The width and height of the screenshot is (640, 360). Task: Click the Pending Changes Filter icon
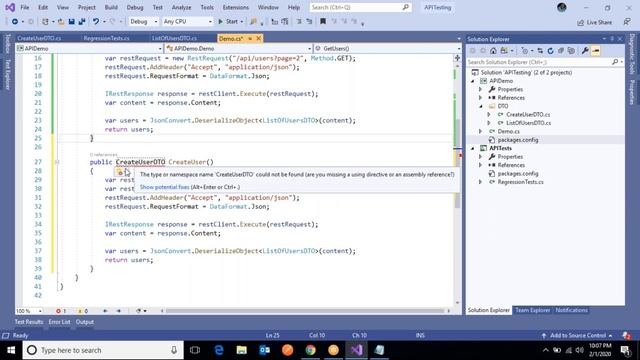(525, 51)
